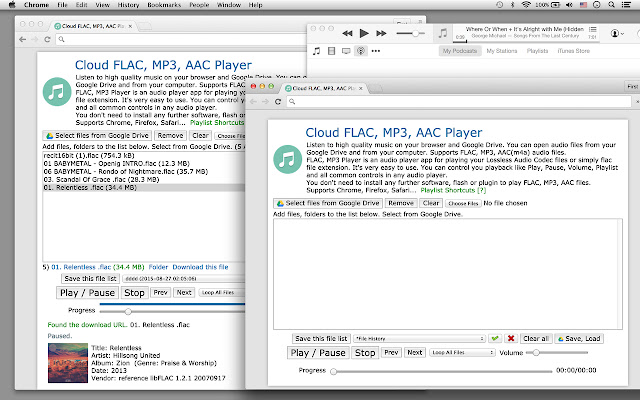Go back in back Chrome window
The width and height of the screenshot is (640, 400).
tap(22, 39)
